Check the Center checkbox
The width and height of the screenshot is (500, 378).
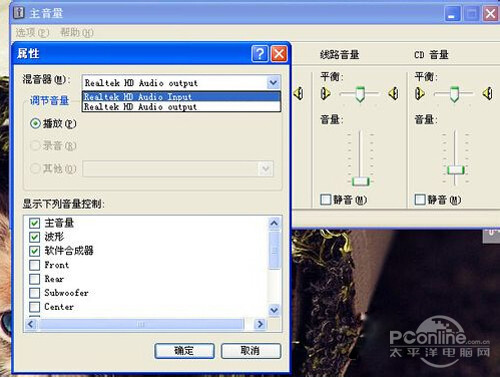34,307
